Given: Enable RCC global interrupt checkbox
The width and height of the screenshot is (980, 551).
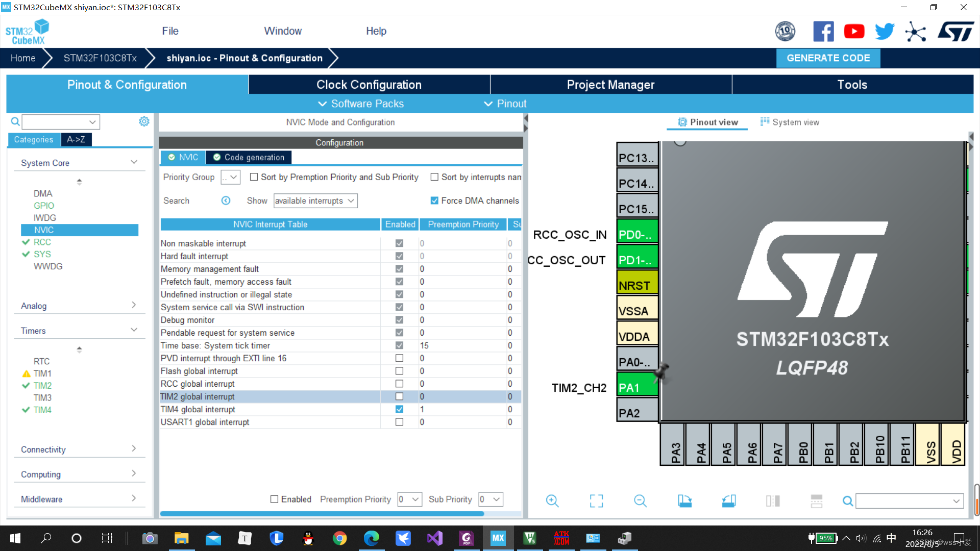Looking at the screenshot, I should 399,384.
